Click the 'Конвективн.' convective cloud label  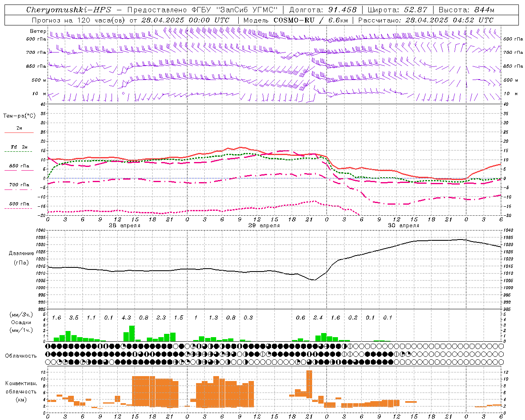click(21, 383)
